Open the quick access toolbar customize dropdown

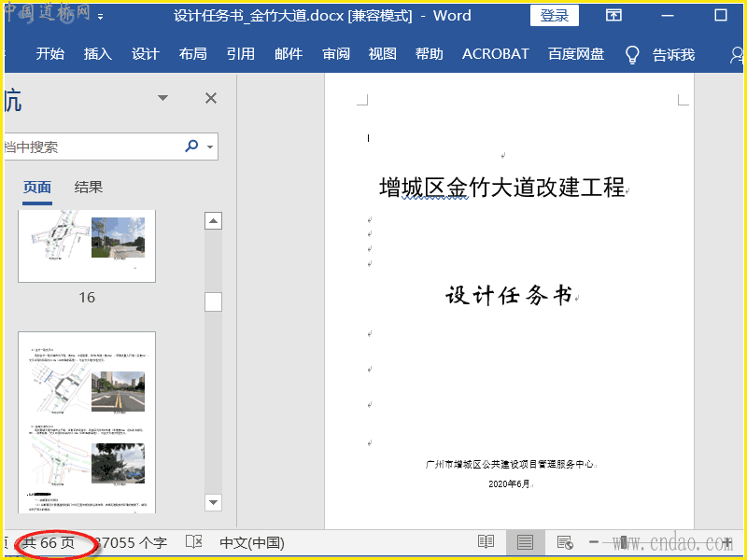[x=101, y=17]
